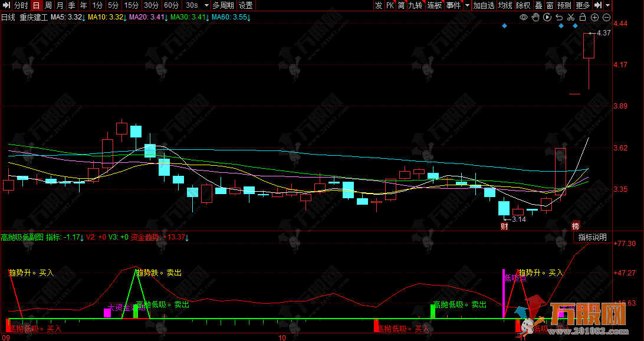The width and height of the screenshot is (644, 341).
Task: Click the MA60 cyan indicator label
Action: [x=230, y=17]
